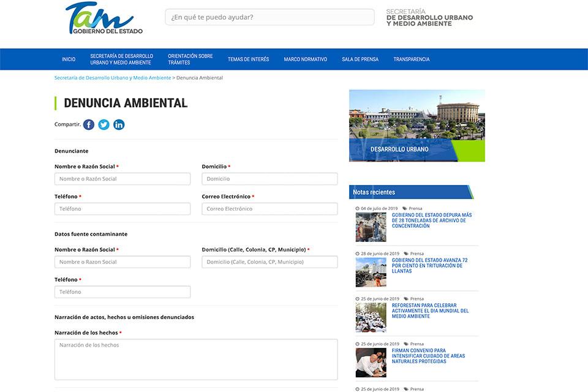
Task: Open Inicio menu item
Action: coord(69,59)
